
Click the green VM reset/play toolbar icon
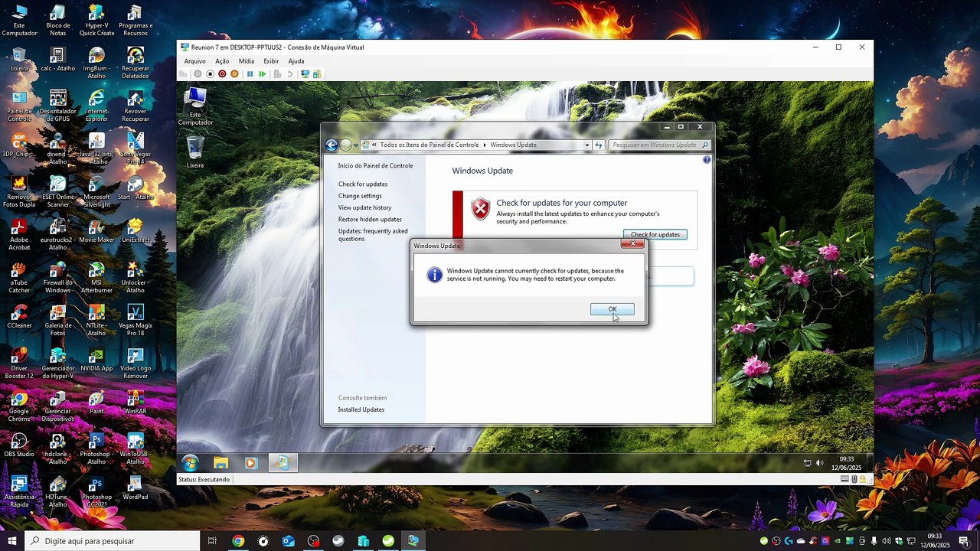pos(262,74)
